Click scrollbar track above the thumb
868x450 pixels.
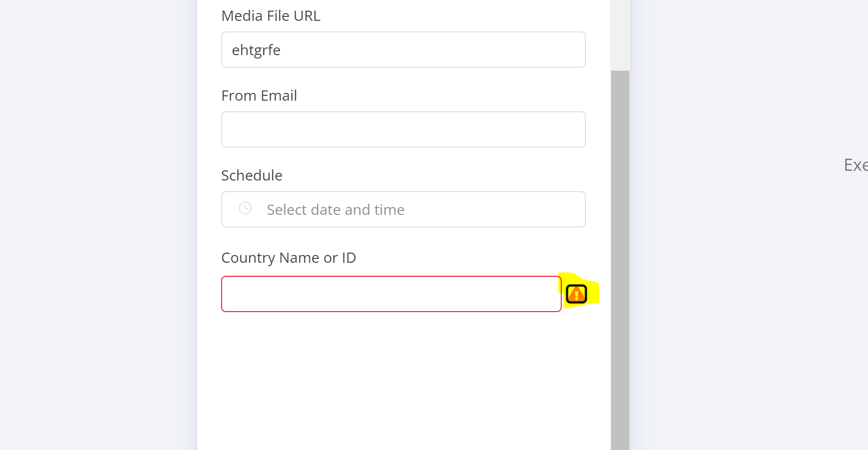point(620,34)
